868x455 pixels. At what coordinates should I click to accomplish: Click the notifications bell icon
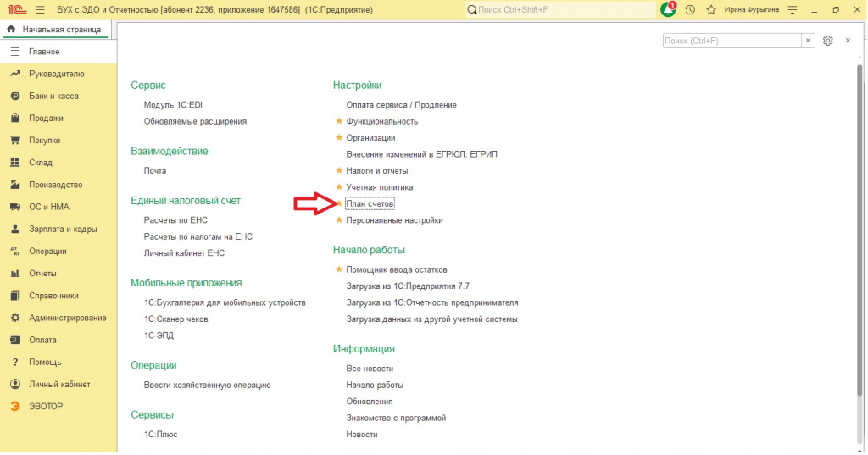coord(668,9)
